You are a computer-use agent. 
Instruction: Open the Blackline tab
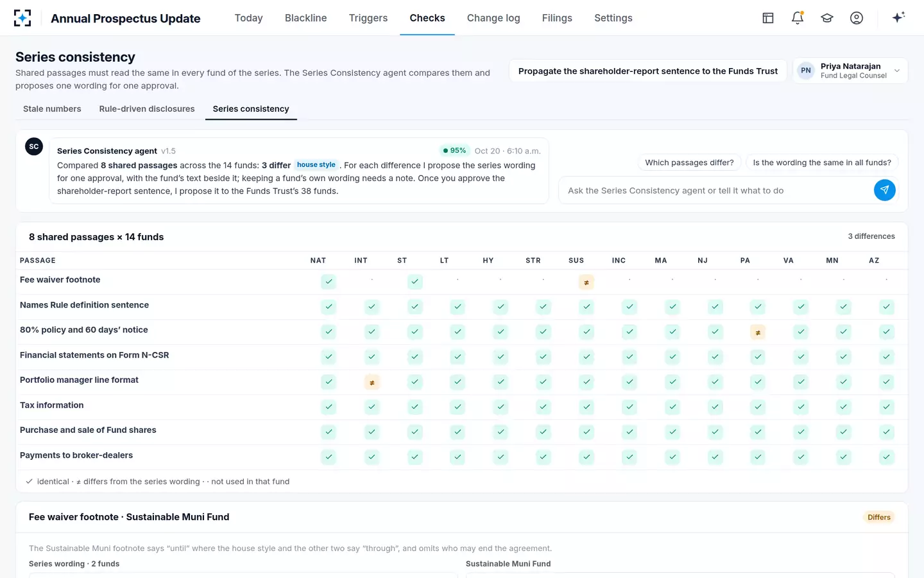(x=306, y=18)
